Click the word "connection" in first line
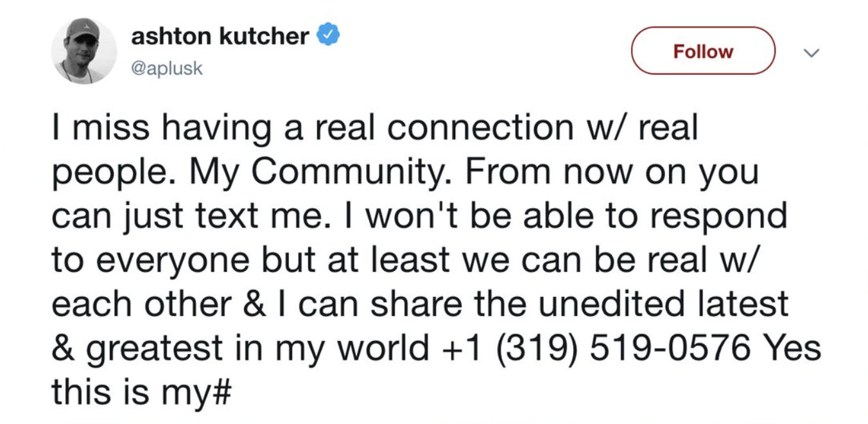 click(x=480, y=129)
